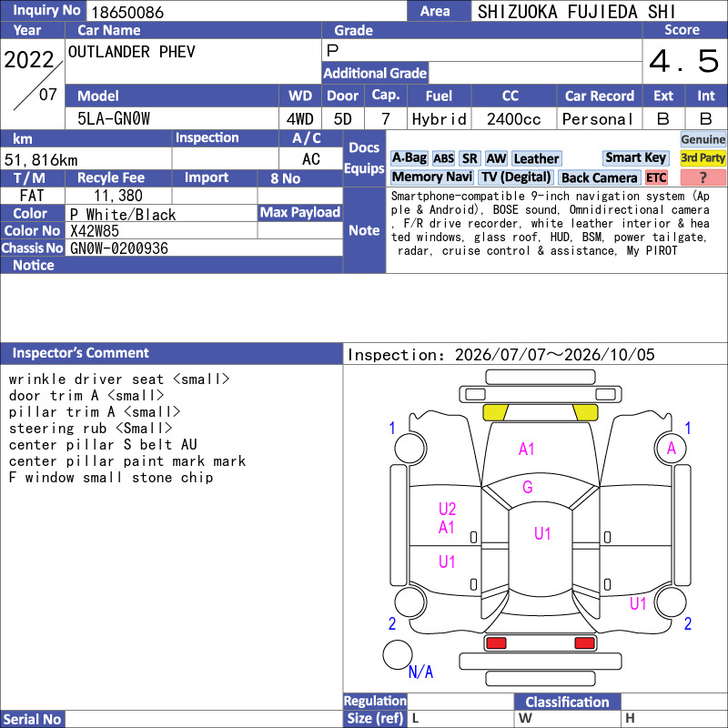Click the car record value Personal
The width and height of the screenshot is (728, 728).
click(598, 119)
